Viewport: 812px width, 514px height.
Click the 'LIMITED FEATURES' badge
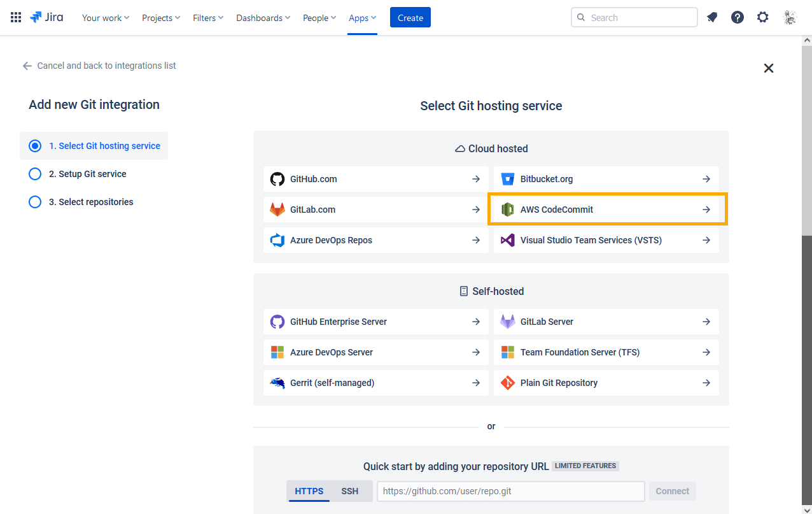click(x=585, y=466)
